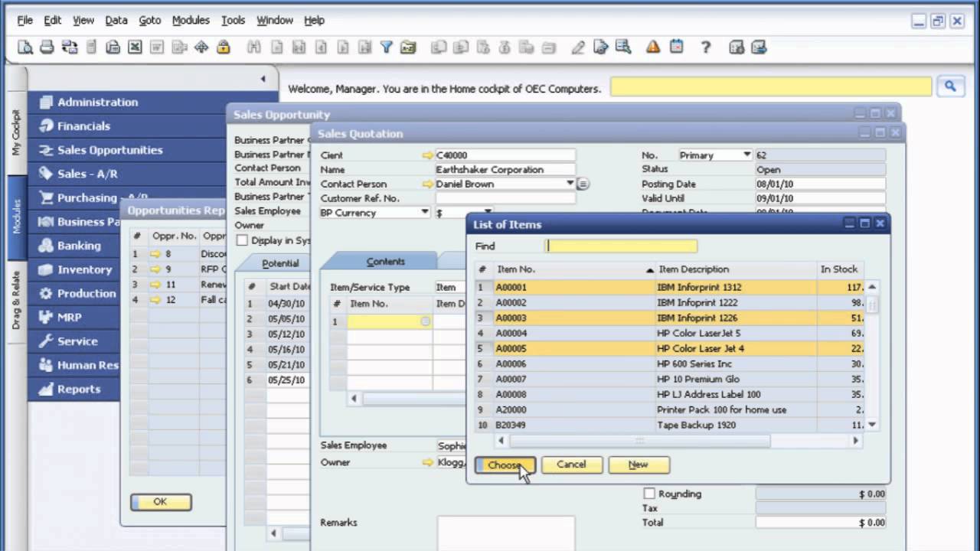Click the send Email toolbar icon
This screenshot has width=980, height=551.
(69, 47)
